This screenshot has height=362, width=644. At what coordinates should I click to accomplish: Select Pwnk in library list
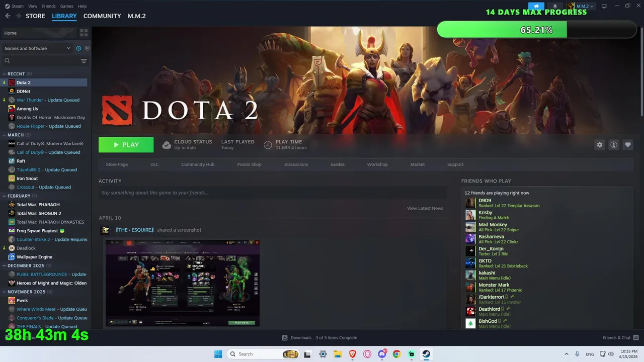22,300
